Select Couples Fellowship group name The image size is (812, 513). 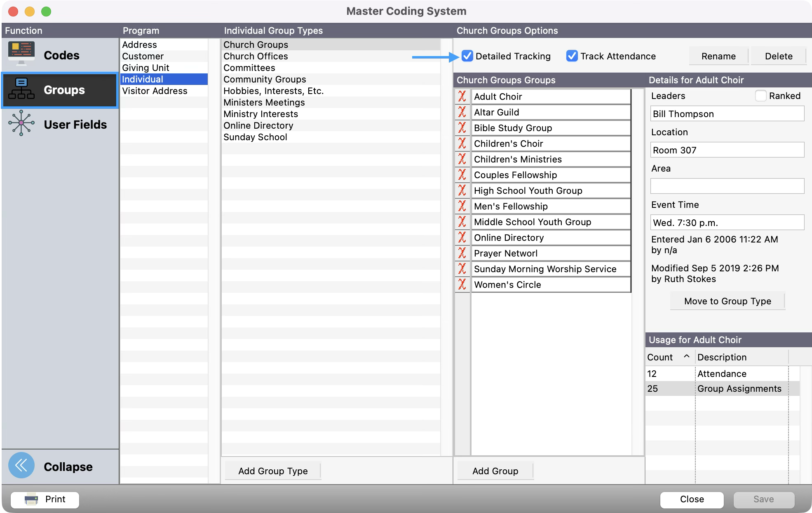coord(551,175)
